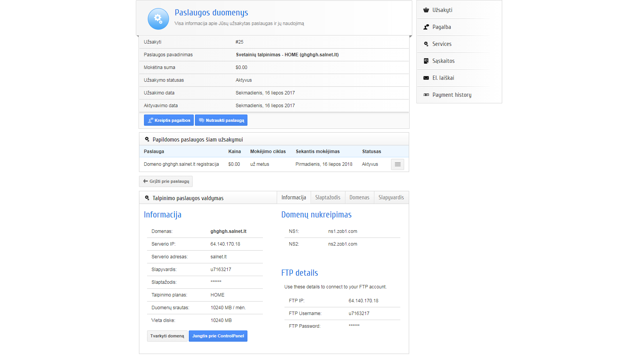Click the Slapyvardis value u7163217
640x364 pixels.
tap(221, 270)
